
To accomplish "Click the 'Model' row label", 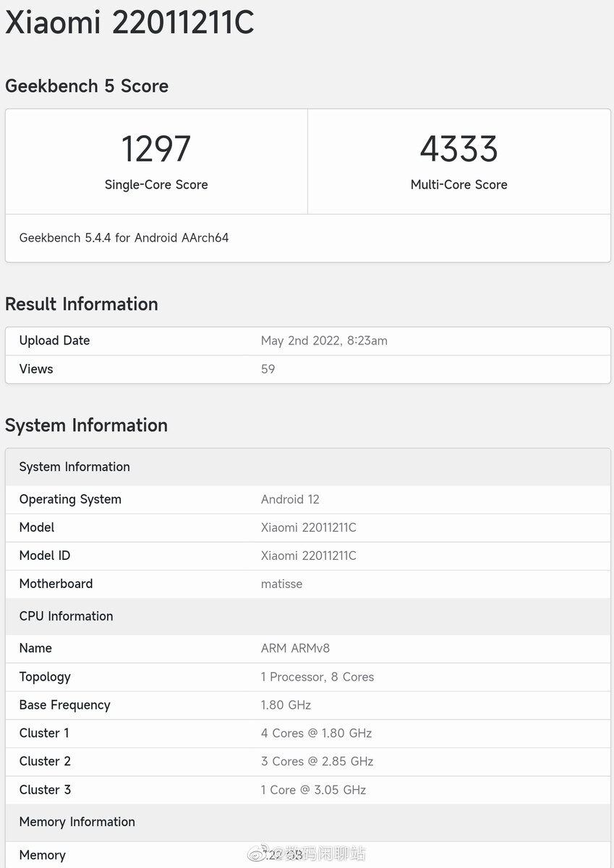I will point(37,527).
